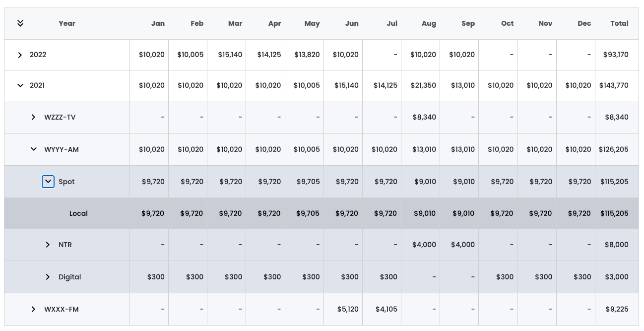644x331 pixels.
Task: Click the Jan column header
Action: (158, 23)
